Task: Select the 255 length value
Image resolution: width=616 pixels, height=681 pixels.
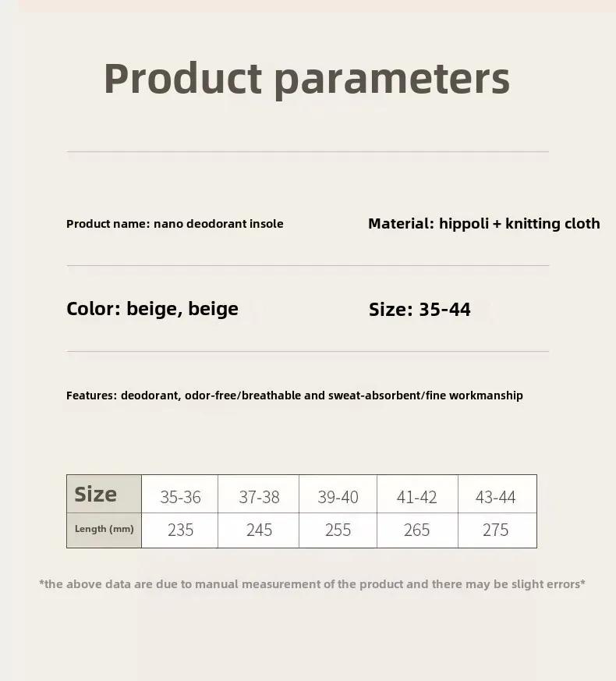Action: pyautogui.click(x=338, y=530)
